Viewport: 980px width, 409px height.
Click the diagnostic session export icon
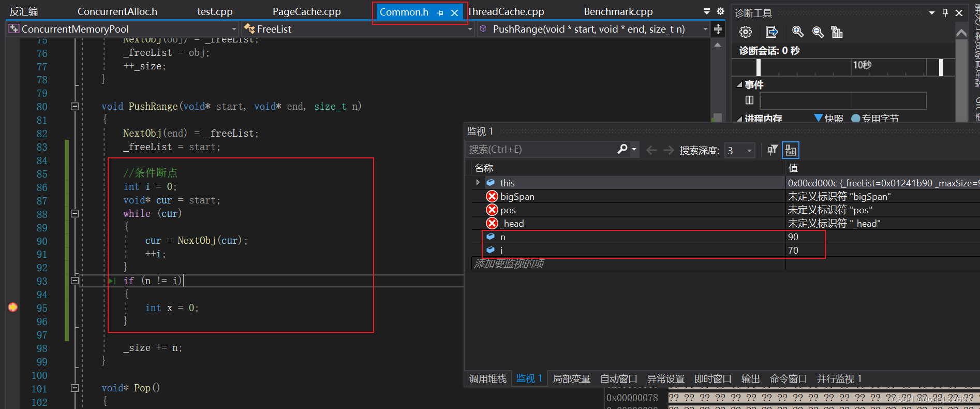[x=771, y=32]
